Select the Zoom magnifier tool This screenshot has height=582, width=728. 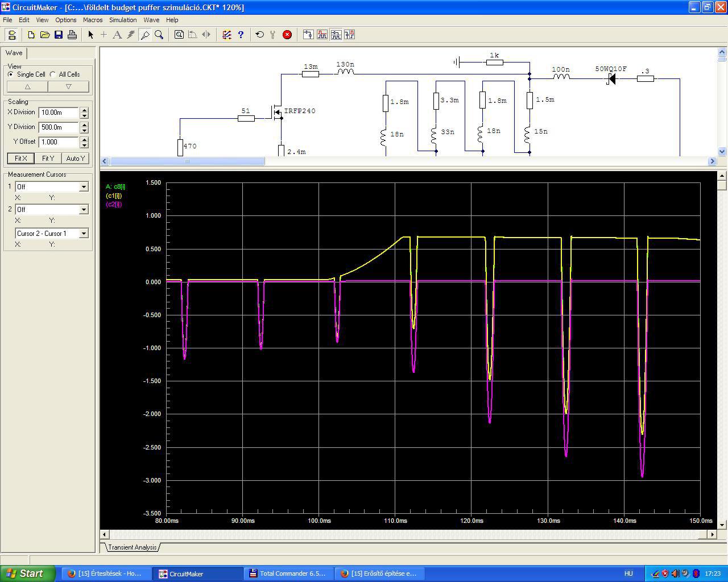(159, 35)
